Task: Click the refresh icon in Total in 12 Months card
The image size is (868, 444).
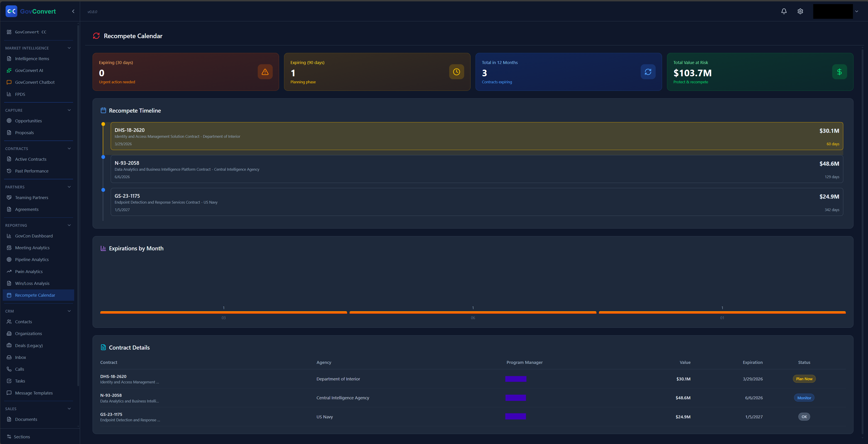Action: click(648, 72)
